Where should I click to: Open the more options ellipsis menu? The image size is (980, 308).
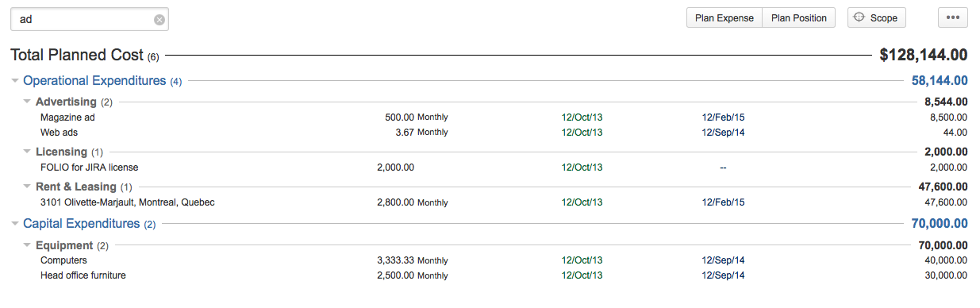coord(953,17)
